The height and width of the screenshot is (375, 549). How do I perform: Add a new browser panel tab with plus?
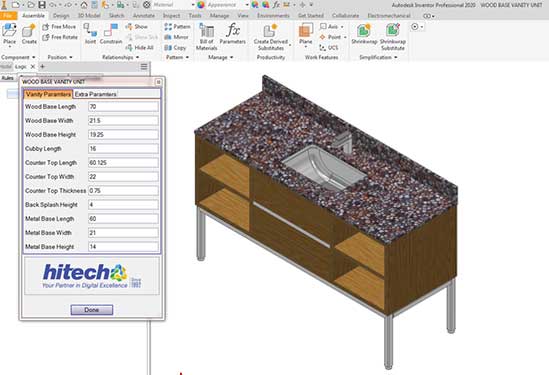pyautogui.click(x=42, y=67)
